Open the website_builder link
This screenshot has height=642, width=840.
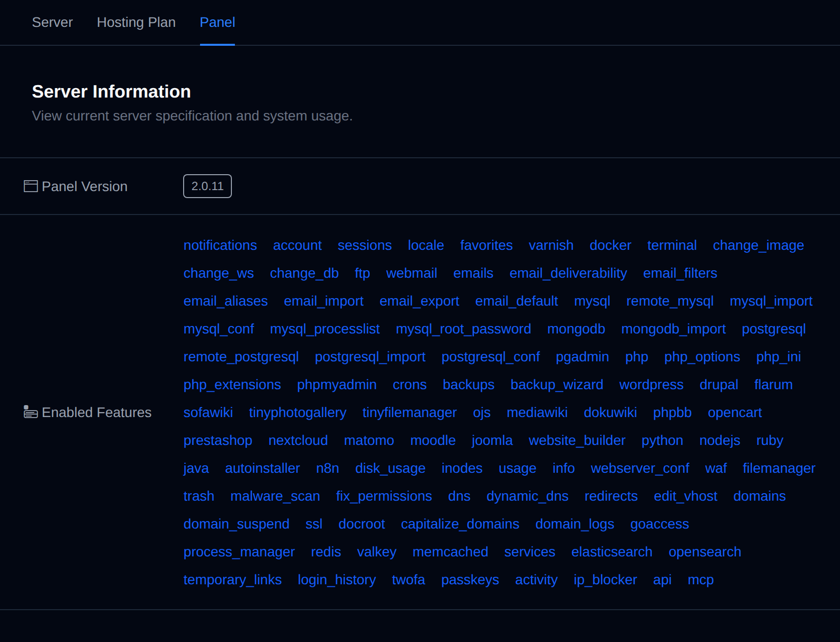577,440
